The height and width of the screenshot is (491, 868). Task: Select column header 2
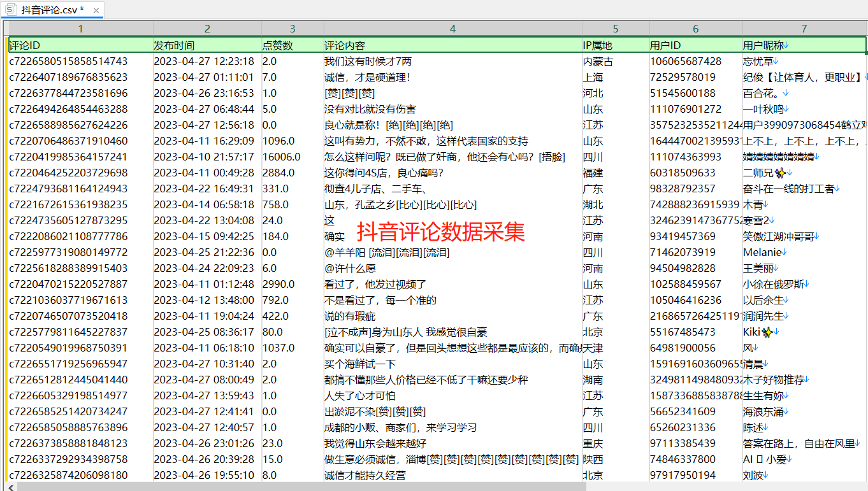208,29
